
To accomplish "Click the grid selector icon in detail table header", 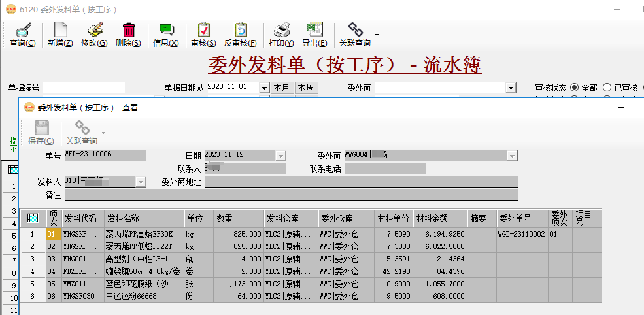I will tap(33, 218).
